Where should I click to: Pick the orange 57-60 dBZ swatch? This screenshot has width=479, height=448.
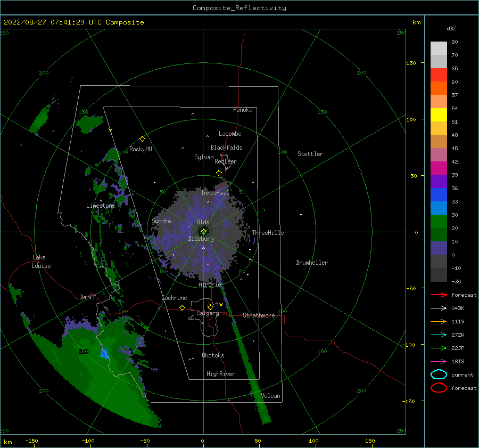pyautogui.click(x=439, y=88)
